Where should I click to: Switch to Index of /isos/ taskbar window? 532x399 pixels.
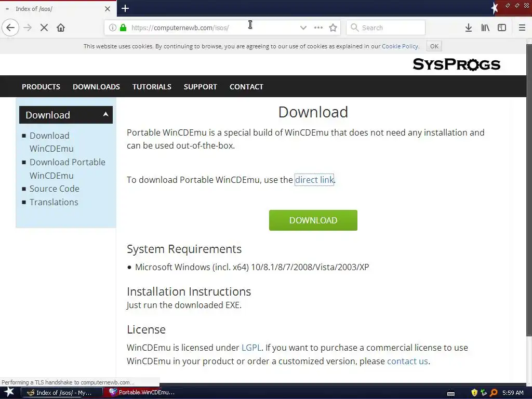pos(61,393)
